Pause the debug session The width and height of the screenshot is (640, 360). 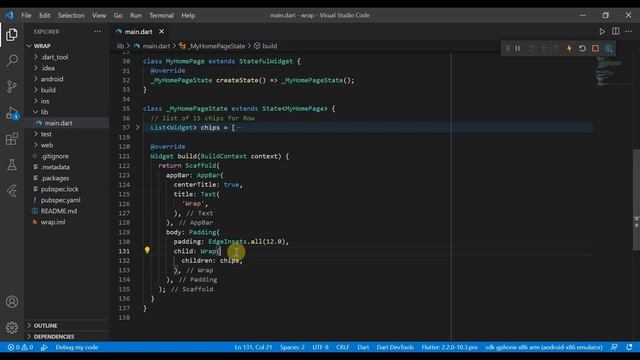point(518,49)
